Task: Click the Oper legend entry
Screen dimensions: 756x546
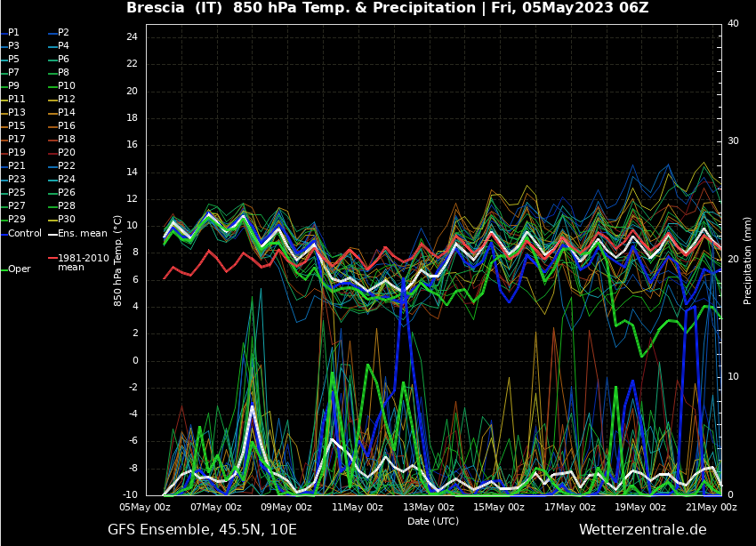Action: coord(19,269)
